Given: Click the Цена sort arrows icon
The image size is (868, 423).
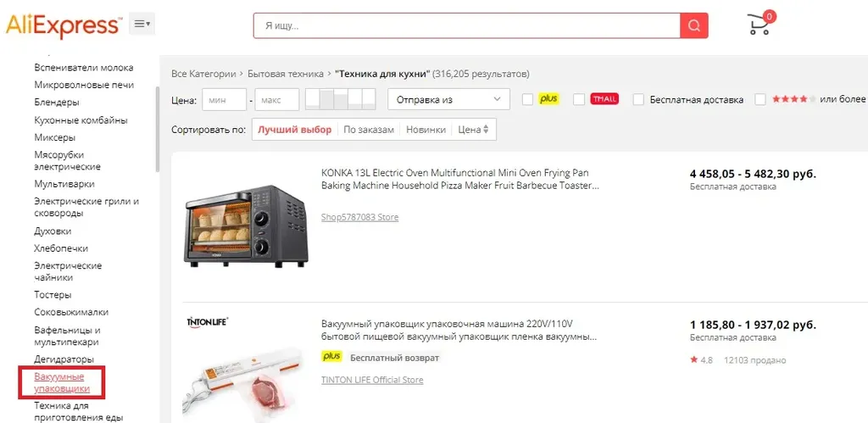Looking at the screenshot, I should click(486, 130).
